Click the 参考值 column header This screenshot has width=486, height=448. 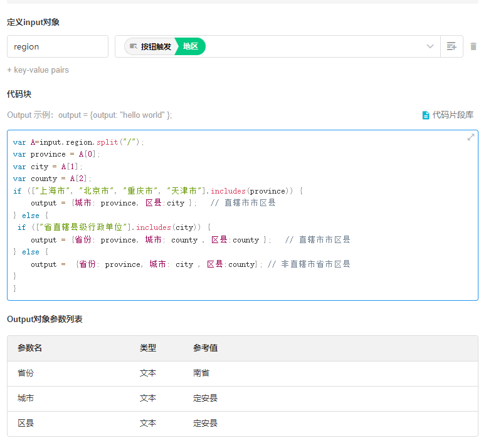pyautogui.click(x=205, y=348)
